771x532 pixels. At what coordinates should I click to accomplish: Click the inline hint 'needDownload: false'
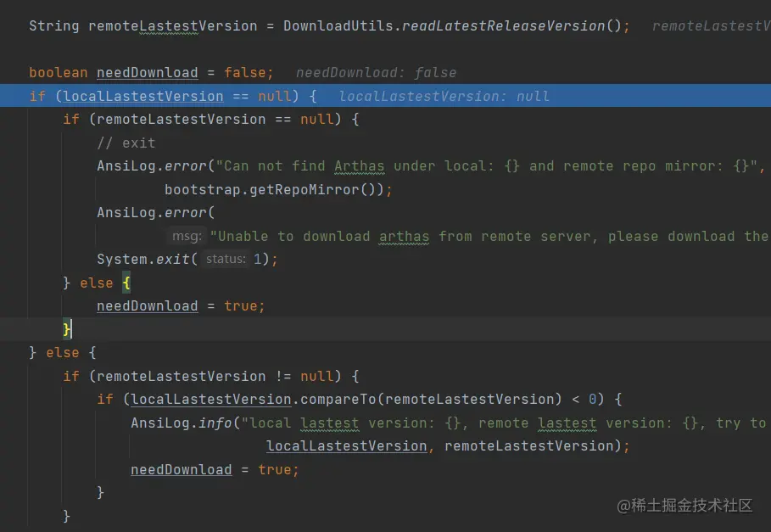click(x=376, y=73)
